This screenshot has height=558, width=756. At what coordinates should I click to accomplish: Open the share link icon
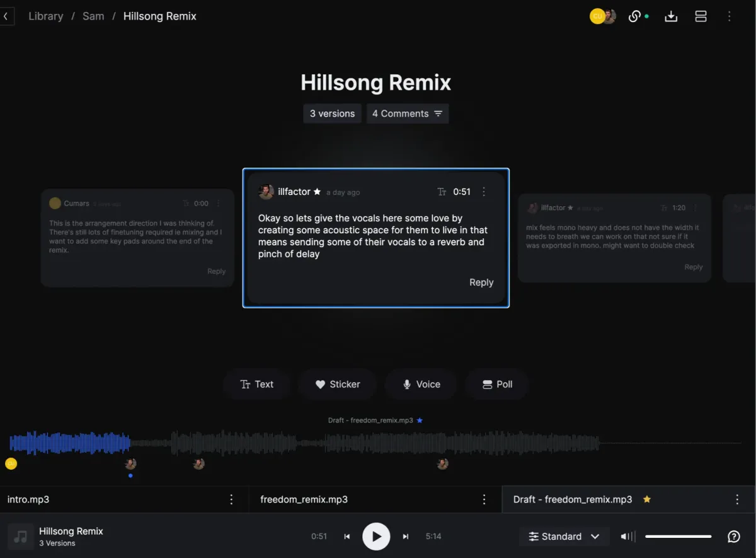click(635, 16)
